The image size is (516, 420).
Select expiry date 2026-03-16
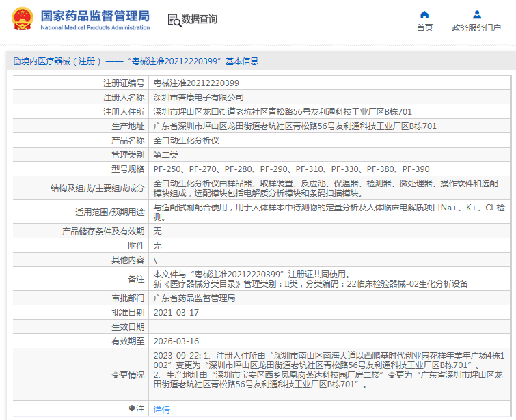(x=176, y=341)
